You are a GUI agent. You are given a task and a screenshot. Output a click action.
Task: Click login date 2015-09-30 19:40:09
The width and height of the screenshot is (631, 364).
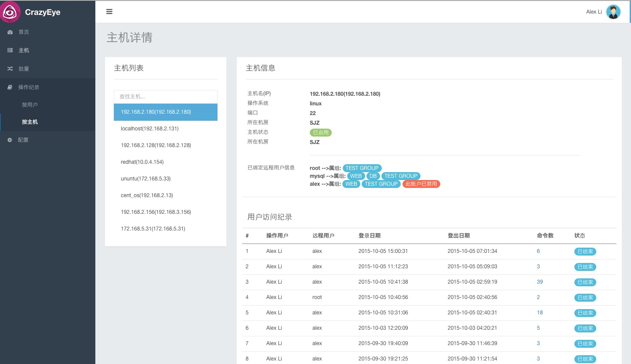point(383,343)
